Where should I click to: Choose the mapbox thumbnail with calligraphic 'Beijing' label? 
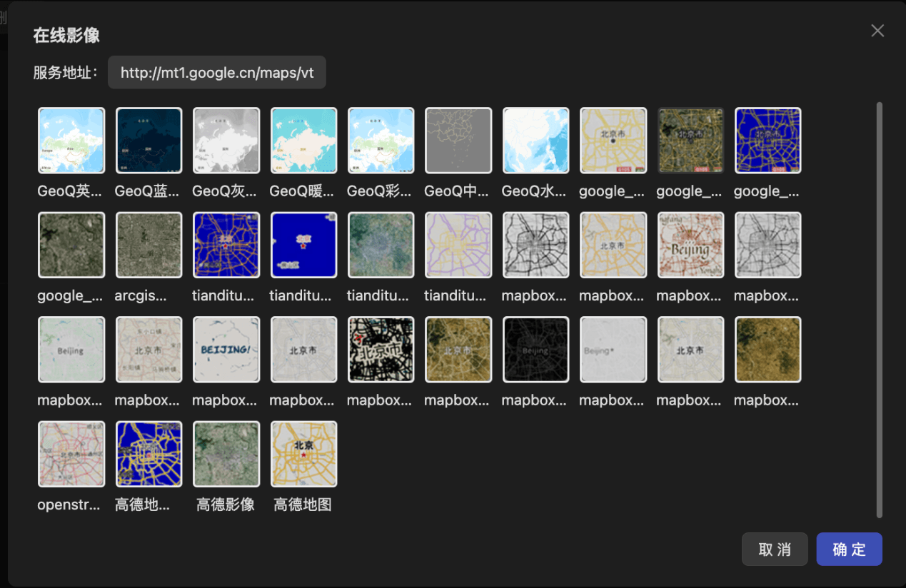coord(690,245)
